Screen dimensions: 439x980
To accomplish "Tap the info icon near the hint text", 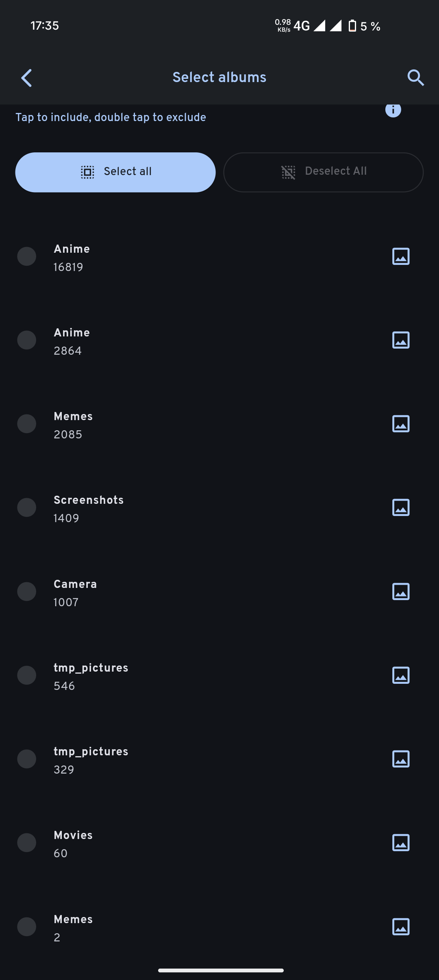I will 393,110.
